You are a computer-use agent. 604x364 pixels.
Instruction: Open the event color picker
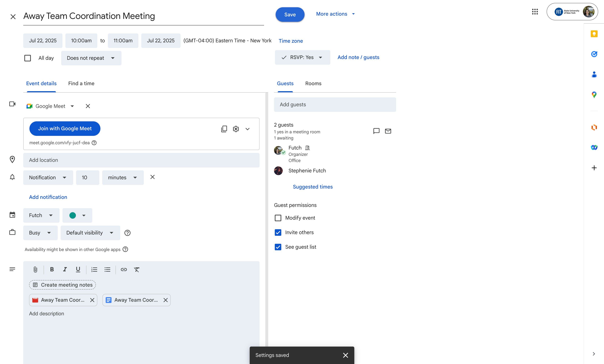tap(77, 215)
